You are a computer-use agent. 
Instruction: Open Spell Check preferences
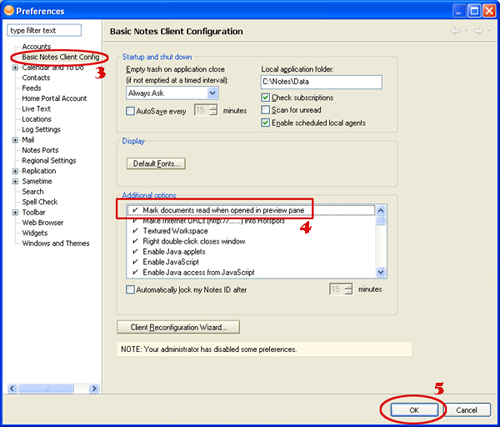pos(40,202)
